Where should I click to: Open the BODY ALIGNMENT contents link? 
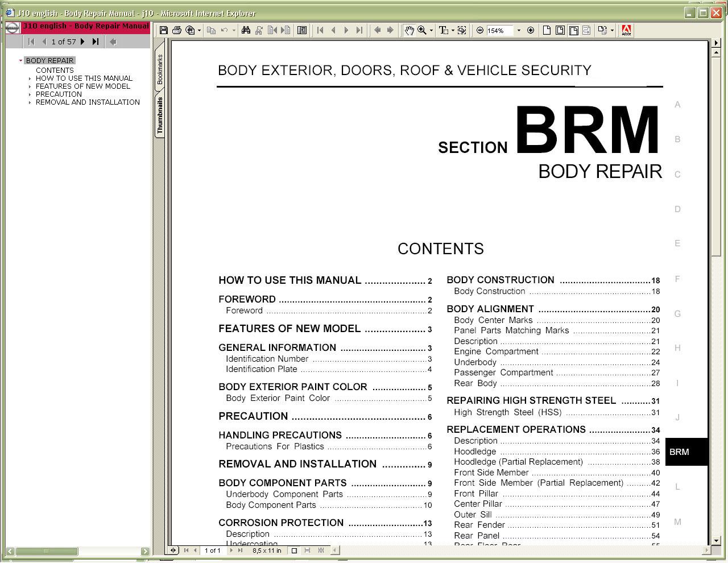pyautogui.click(x=553, y=309)
